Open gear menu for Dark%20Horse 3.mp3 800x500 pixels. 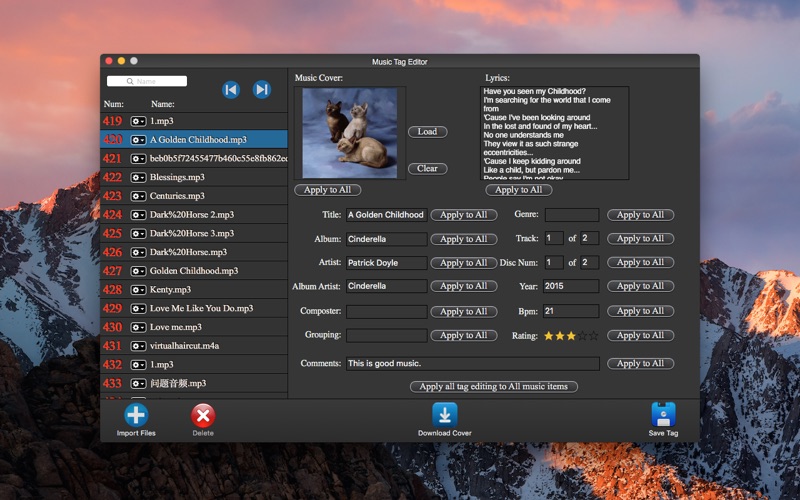[x=138, y=234]
